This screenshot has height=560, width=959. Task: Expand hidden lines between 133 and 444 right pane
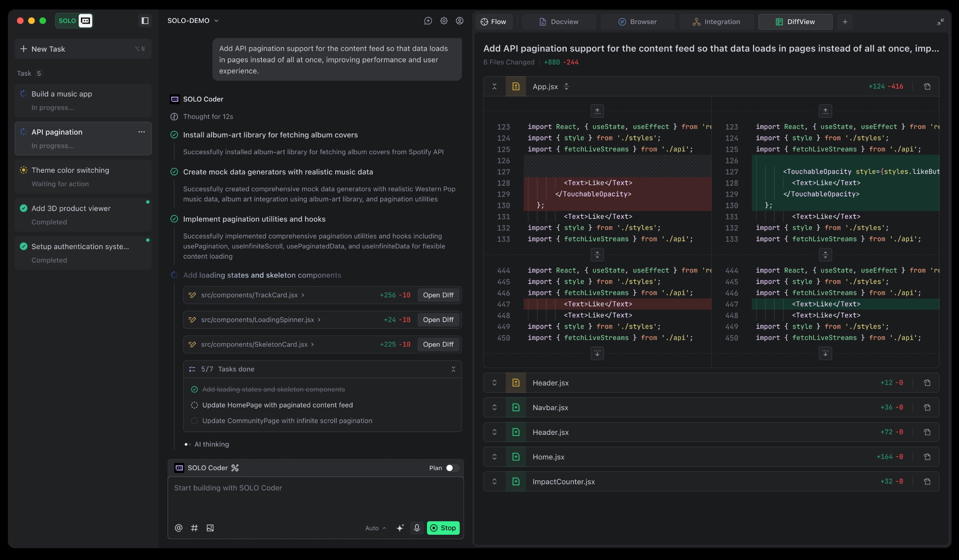pyautogui.click(x=826, y=255)
